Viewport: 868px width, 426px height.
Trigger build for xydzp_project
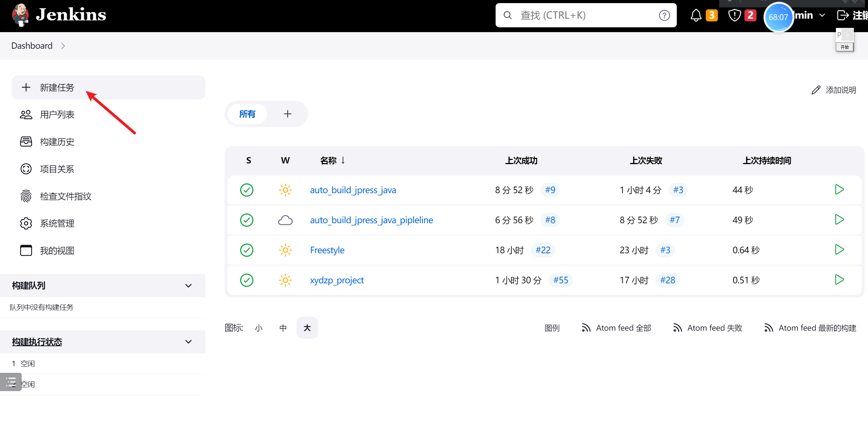(x=839, y=280)
